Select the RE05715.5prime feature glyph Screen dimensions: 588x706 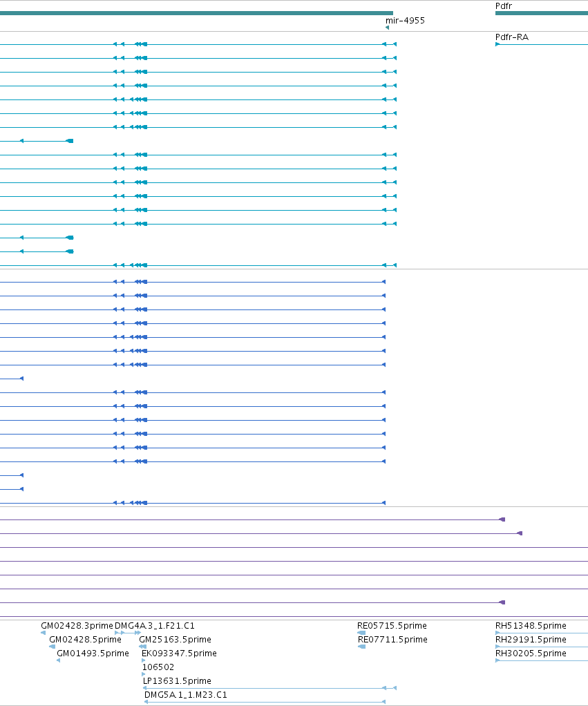point(361,633)
